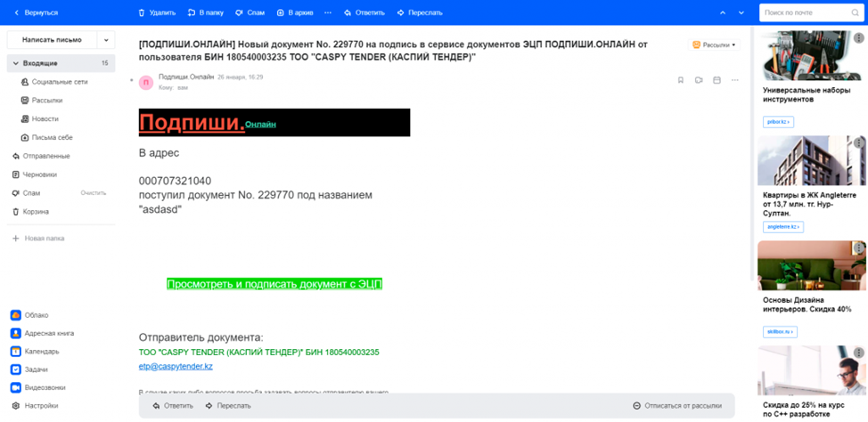Open options on the tool sets ad
This screenshot has width=868, height=422.
(858, 38)
